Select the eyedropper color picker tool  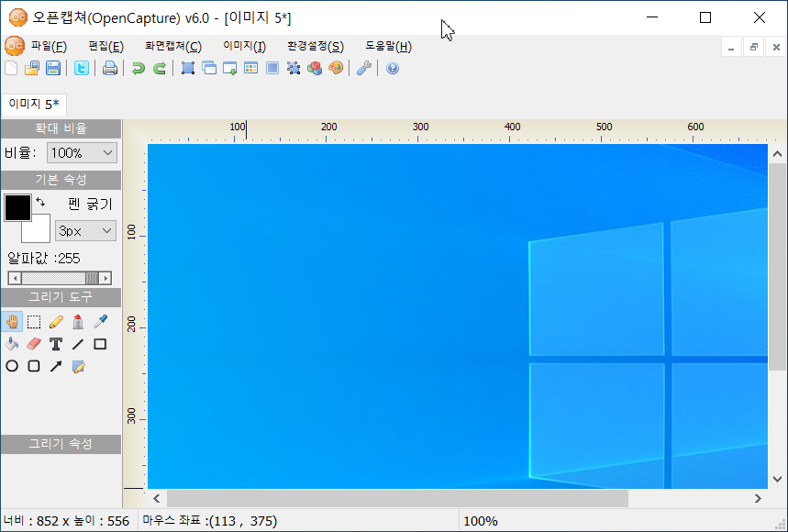(100, 322)
